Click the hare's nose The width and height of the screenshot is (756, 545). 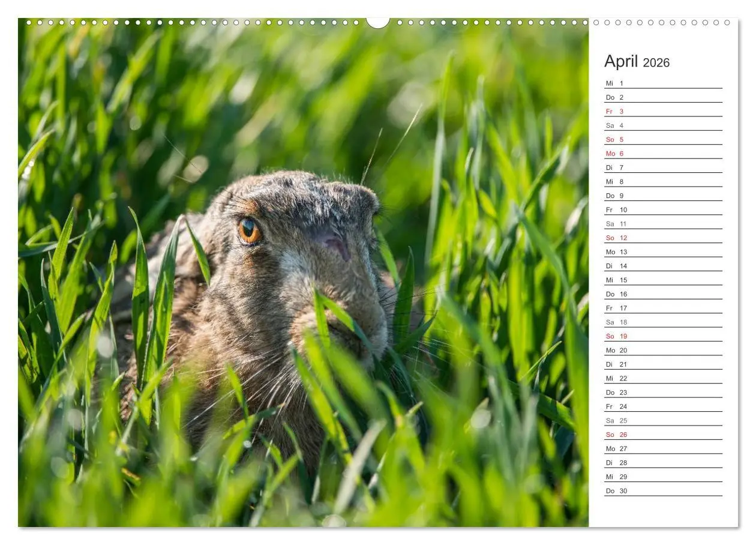[336, 244]
